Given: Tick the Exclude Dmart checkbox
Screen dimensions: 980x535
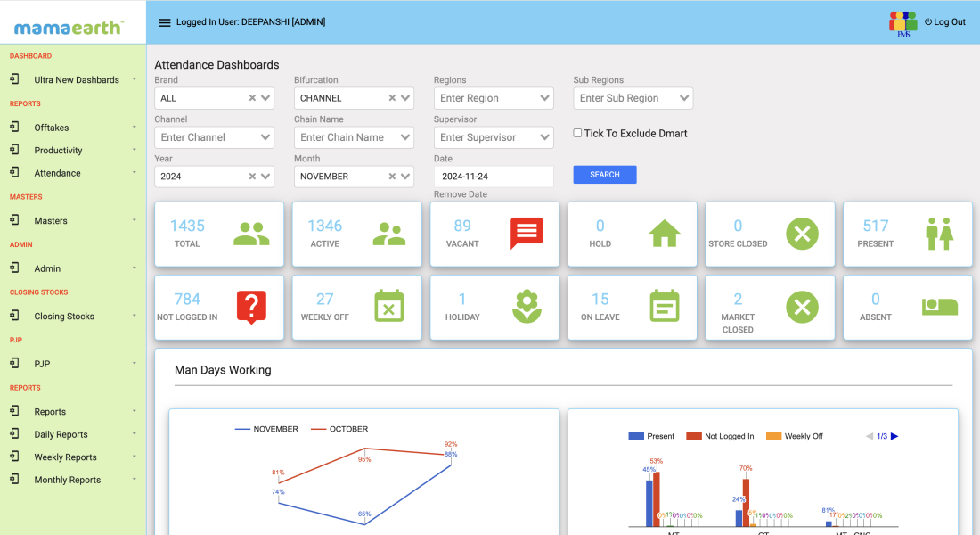Looking at the screenshot, I should click(x=577, y=133).
